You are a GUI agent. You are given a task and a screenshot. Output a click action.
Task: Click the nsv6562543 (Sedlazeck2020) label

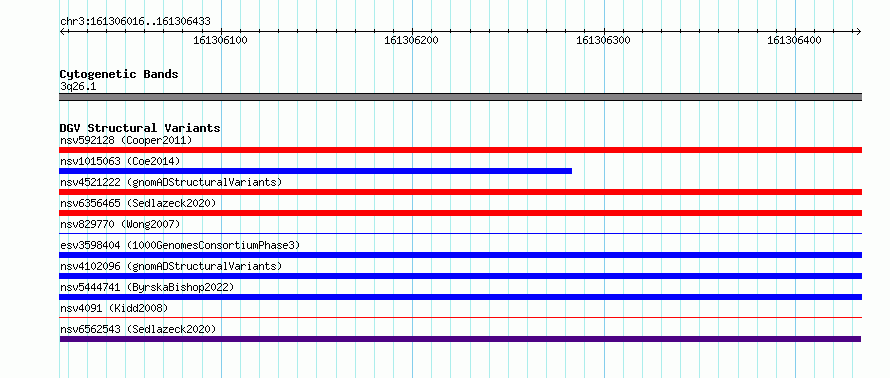(x=138, y=329)
